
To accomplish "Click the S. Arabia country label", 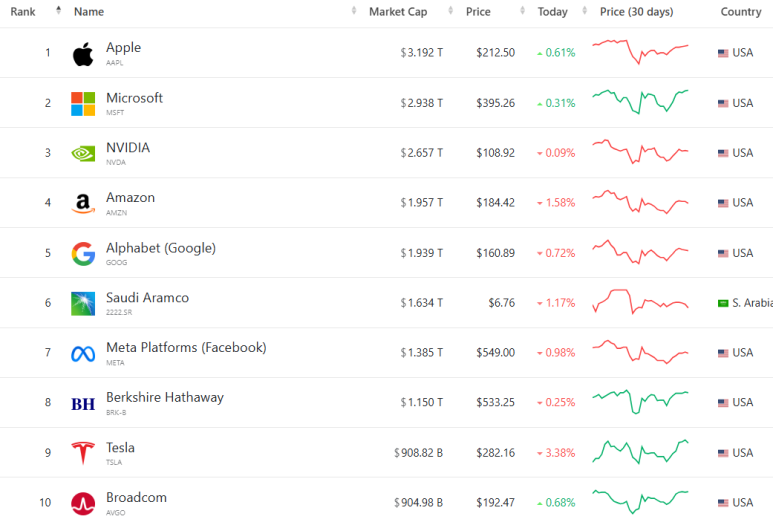I will pyautogui.click(x=752, y=303).
